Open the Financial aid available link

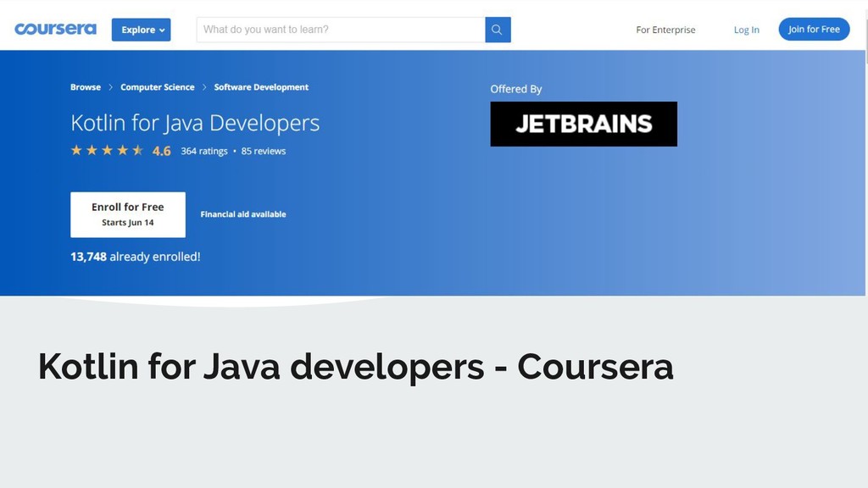[x=243, y=214]
